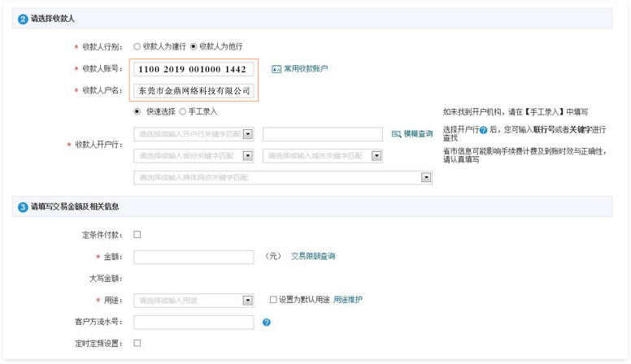
Task: Enable the 定条件付款 checkbox
Action: click(x=137, y=235)
